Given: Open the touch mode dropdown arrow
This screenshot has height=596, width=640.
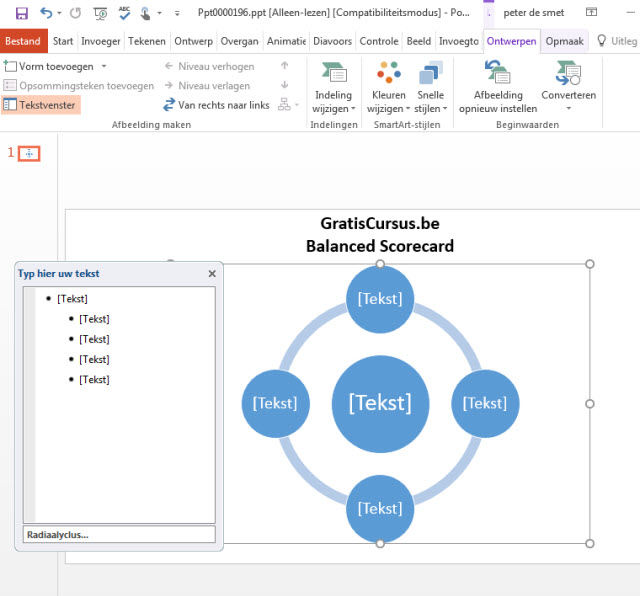Looking at the screenshot, I should [x=160, y=13].
